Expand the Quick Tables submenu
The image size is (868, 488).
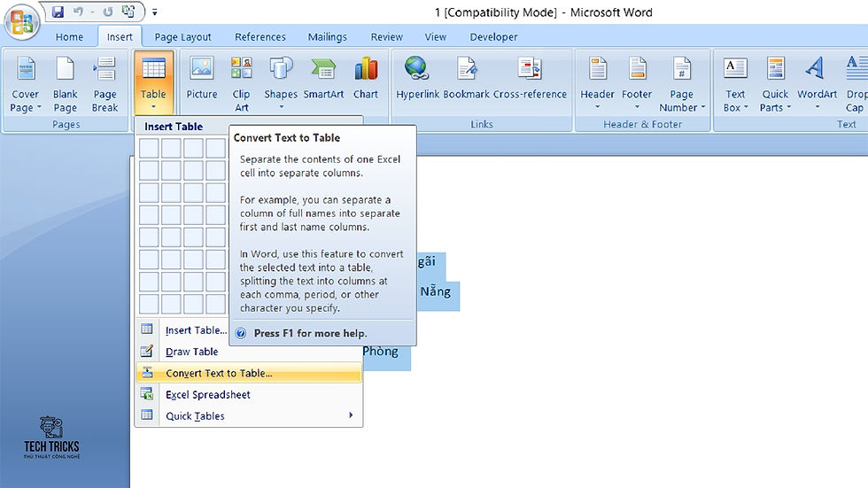[x=249, y=415]
